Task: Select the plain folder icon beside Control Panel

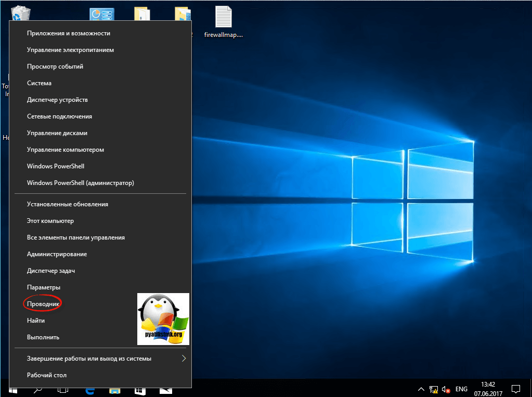Action: [142, 14]
